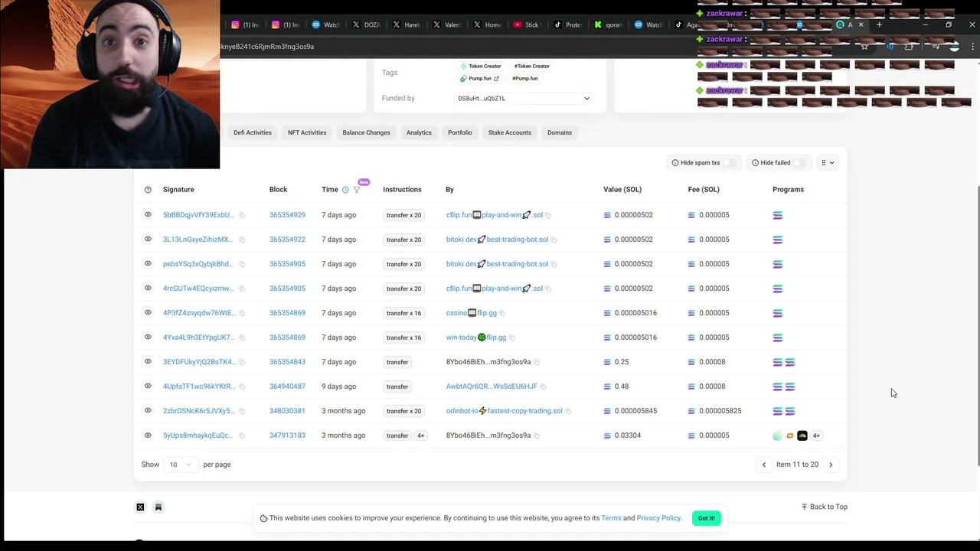Copy signature 5yUps8mhaykqEuQc with copy icon
980x551 pixels.
(x=242, y=435)
